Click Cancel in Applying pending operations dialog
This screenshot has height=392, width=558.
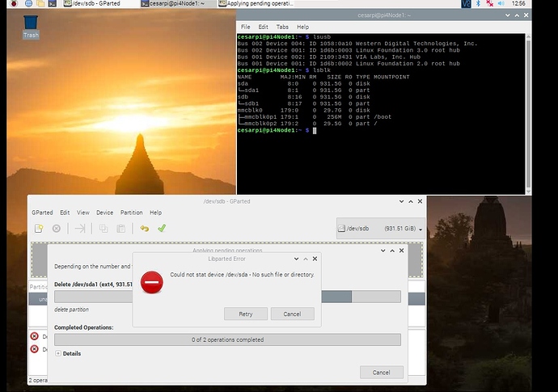[x=382, y=373]
